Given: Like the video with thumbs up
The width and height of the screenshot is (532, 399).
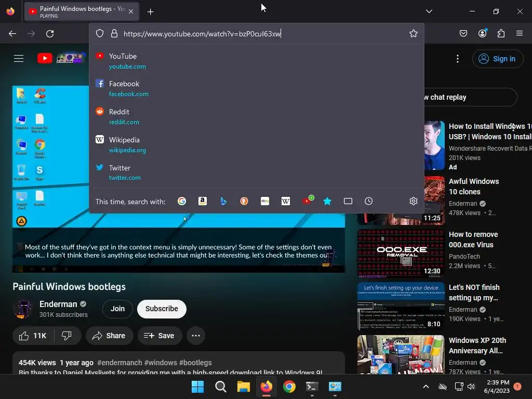Looking at the screenshot, I should [33, 336].
